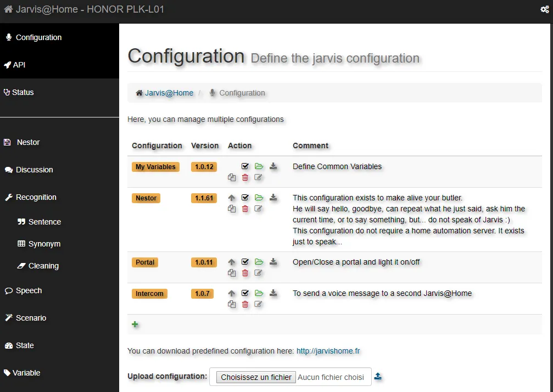This screenshot has width=553, height=392.
Task: Open the API sidebar menu item
Action: pyautogui.click(x=19, y=65)
